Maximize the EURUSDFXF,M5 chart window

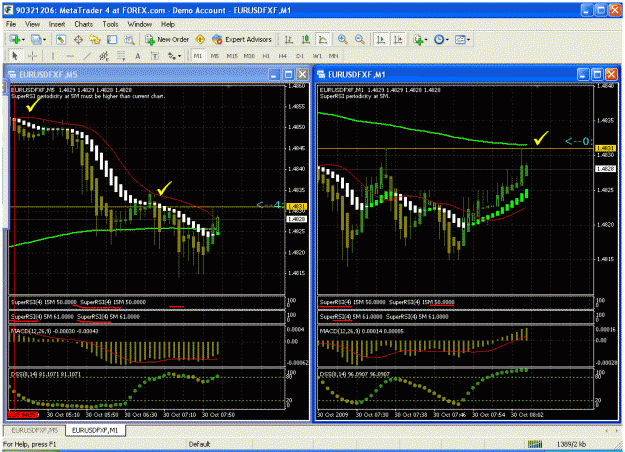289,75
